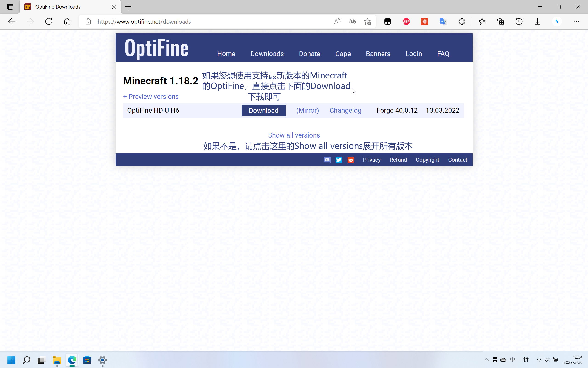Image resolution: width=588 pixels, height=368 pixels.
Task: Toggle the vertical tabs button
Action: [10, 7]
